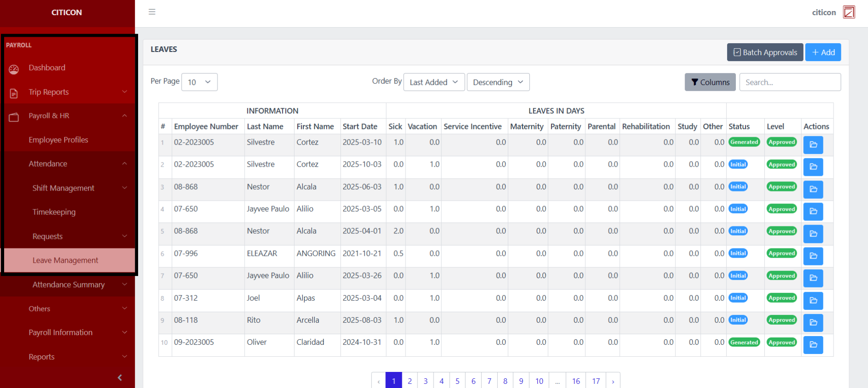
Task: Open the Per Page dropdown
Action: tap(199, 82)
